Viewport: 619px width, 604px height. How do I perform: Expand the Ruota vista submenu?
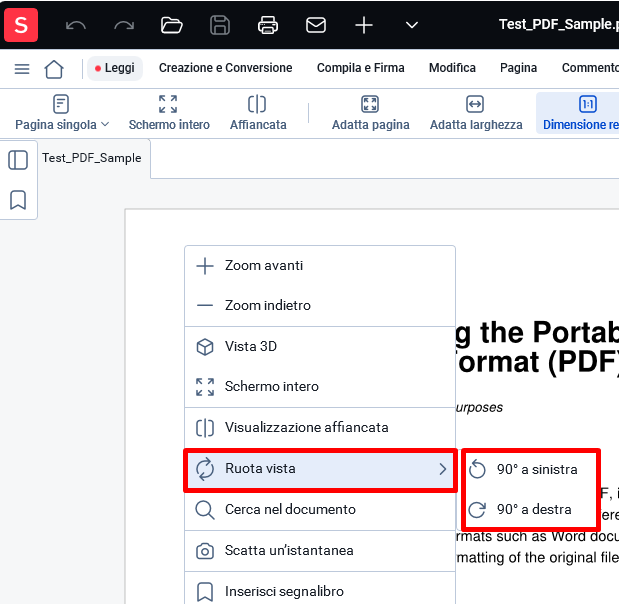[320, 469]
